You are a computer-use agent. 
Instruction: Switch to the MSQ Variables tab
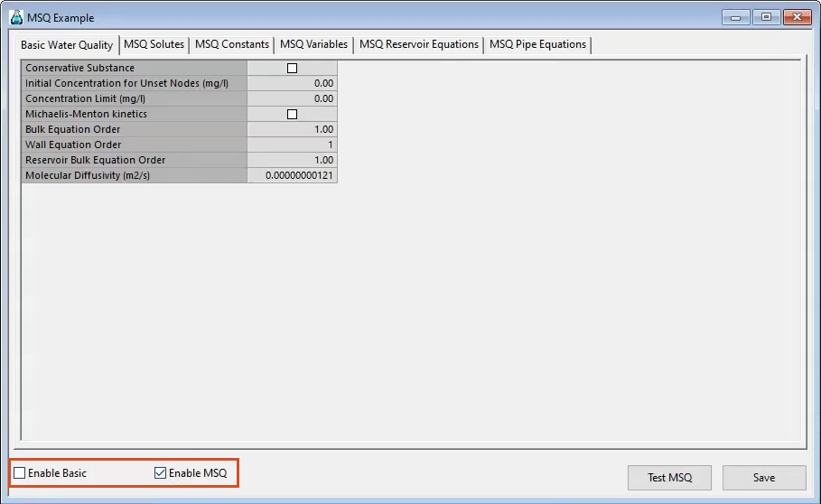tap(313, 44)
